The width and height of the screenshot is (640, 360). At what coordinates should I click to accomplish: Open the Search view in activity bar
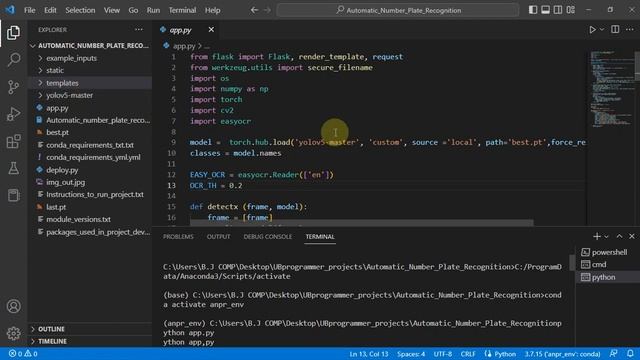click(13, 60)
